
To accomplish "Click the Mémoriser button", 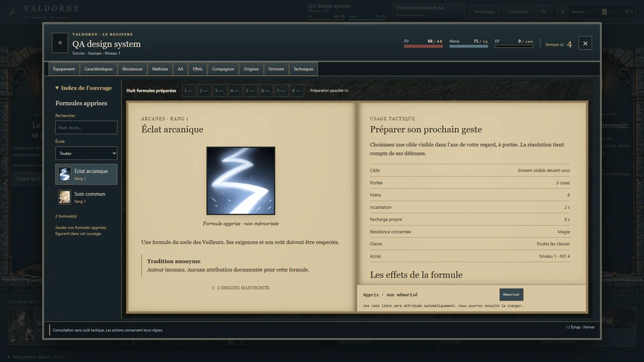I will [511, 294].
